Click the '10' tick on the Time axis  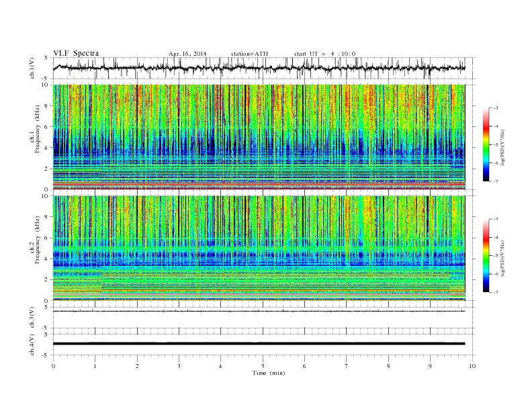pyautogui.click(x=472, y=366)
